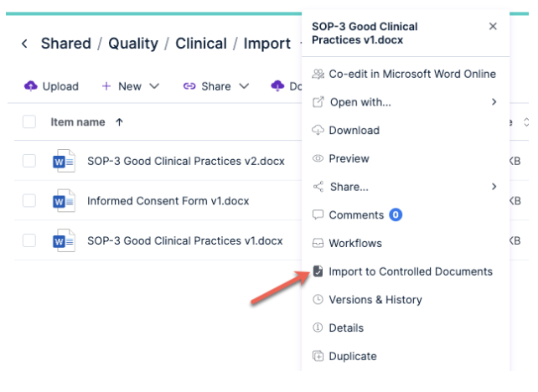Check the box for SOP-3 v2 document

point(29,161)
